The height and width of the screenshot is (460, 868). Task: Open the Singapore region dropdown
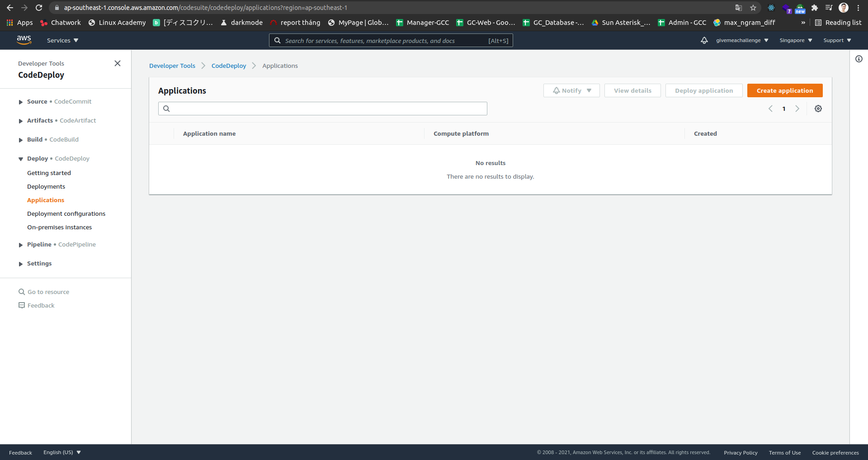795,40
